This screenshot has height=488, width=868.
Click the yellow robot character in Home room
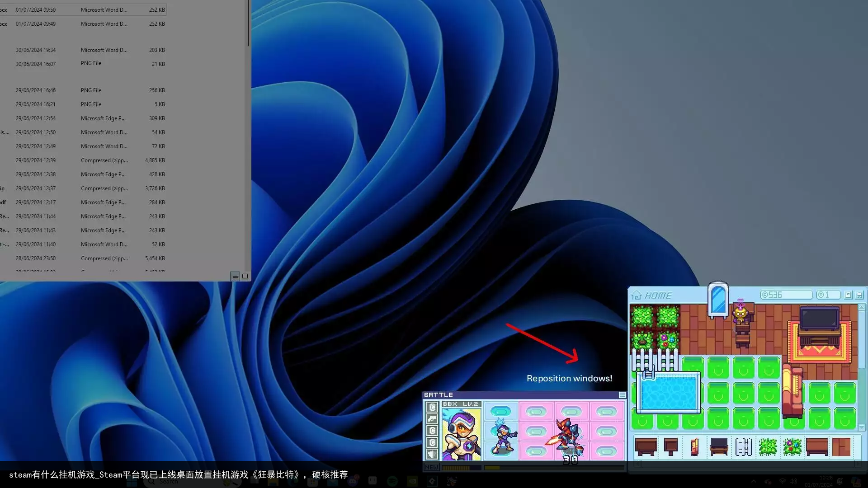[x=740, y=313]
